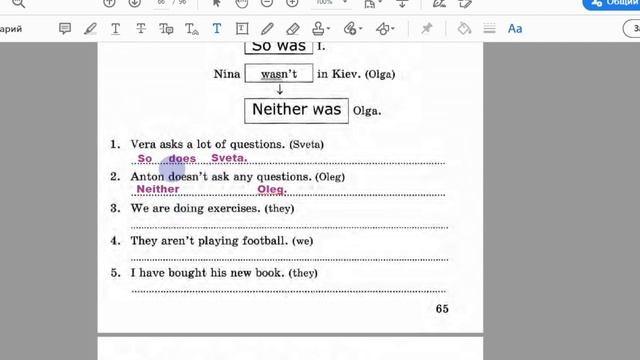Click the name 'Nina' in the example
The width and height of the screenshot is (640, 360).
[x=227, y=74]
